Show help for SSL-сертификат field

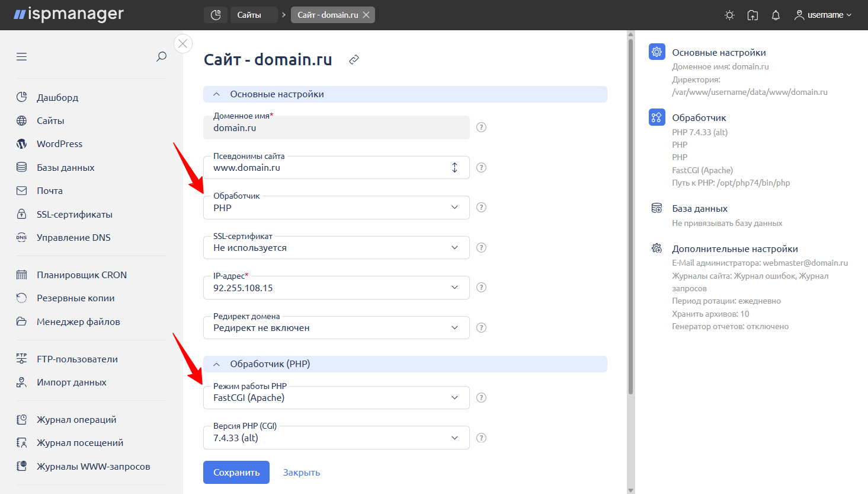coord(481,248)
